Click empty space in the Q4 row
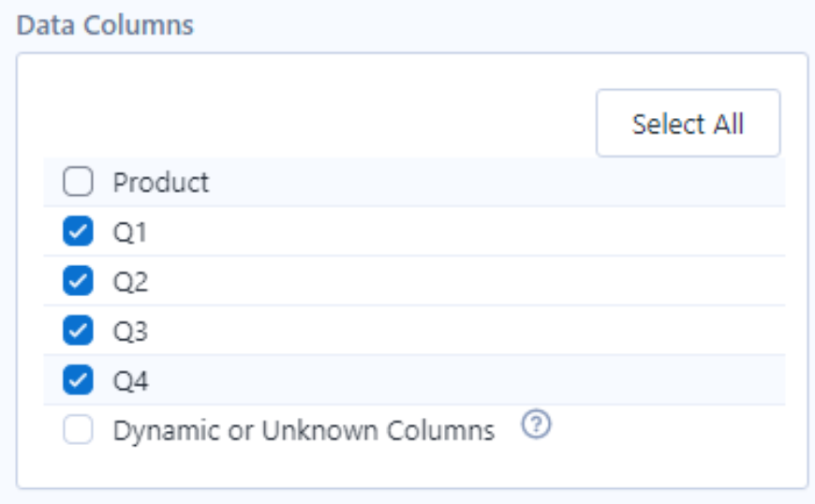Viewport: 815px width, 504px height. 467,379
